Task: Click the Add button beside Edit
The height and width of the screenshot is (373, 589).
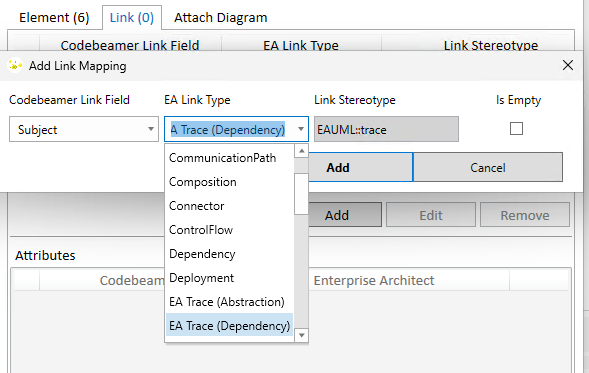Action: (345, 215)
